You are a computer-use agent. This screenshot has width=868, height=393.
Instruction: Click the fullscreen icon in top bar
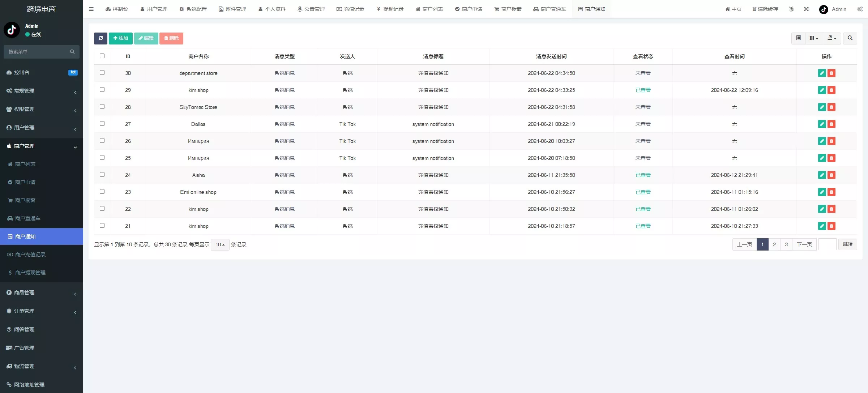[806, 9]
